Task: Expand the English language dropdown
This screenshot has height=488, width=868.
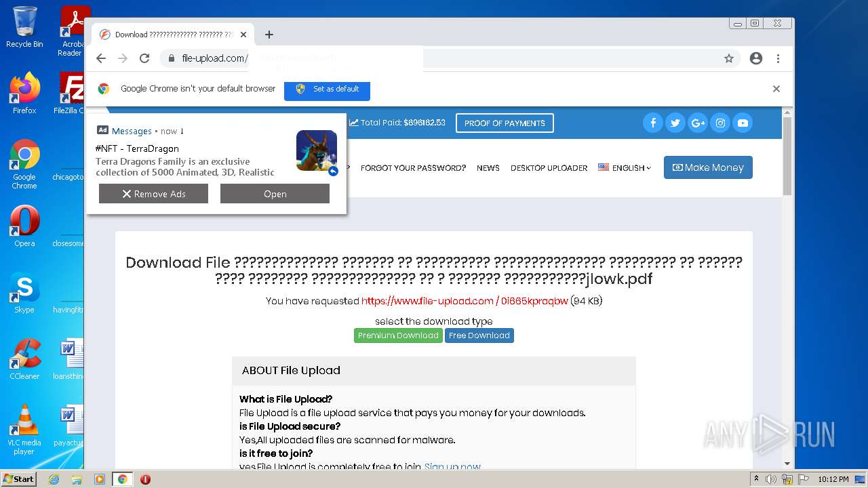Action: click(625, 168)
